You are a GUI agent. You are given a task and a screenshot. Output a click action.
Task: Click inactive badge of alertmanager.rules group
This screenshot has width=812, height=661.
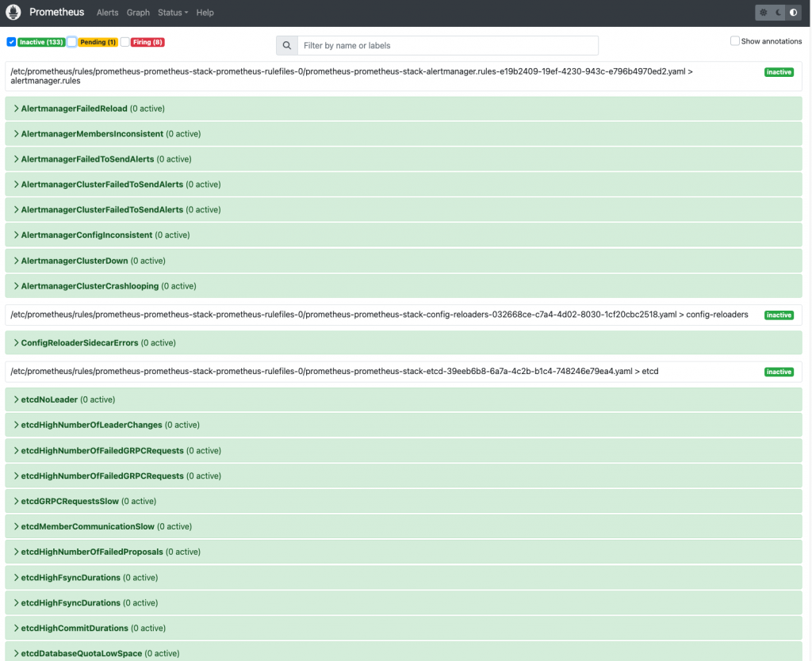coord(779,72)
